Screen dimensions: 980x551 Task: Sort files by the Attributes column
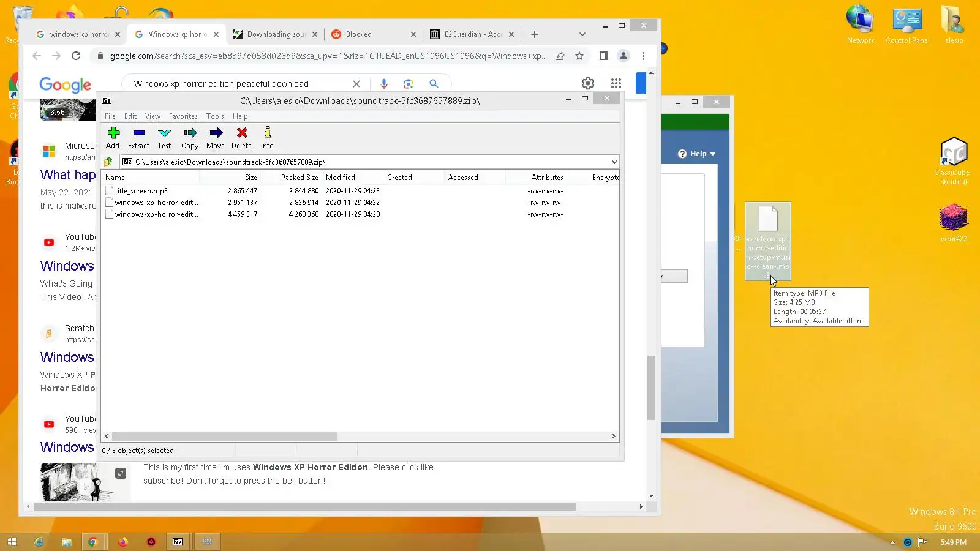tap(537, 178)
